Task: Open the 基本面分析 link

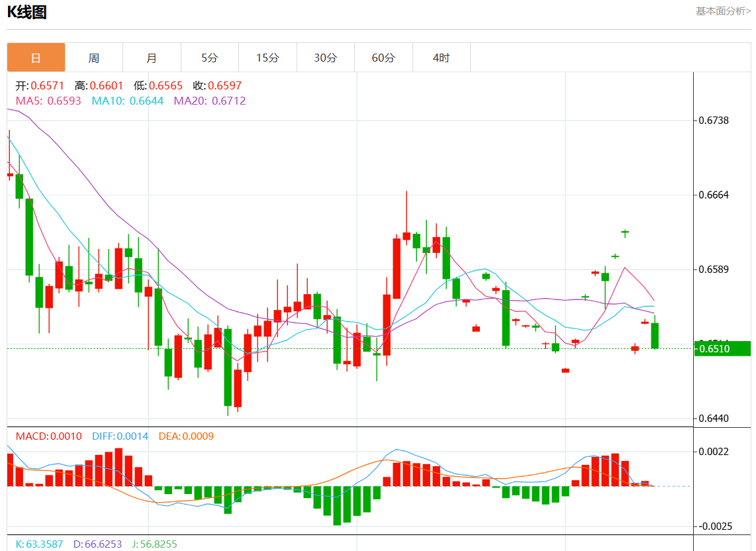Action: click(723, 11)
